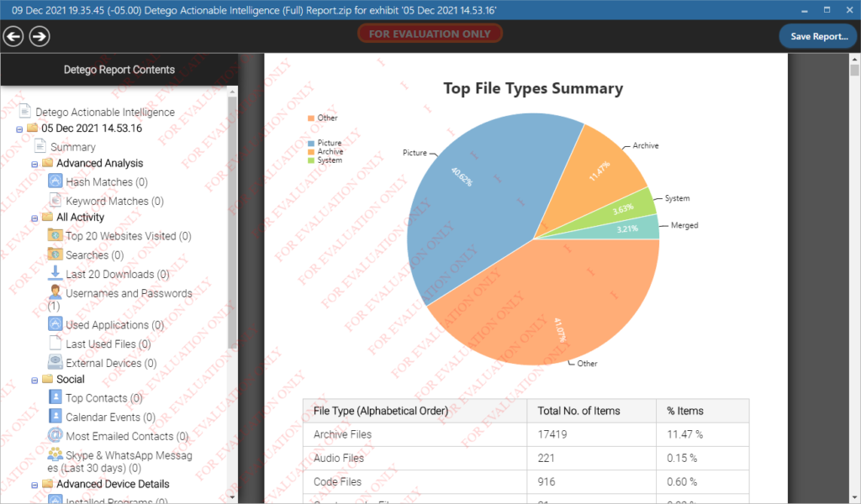Open Last 20 Downloads (0)
This screenshot has height=504, width=861.
coord(118,274)
